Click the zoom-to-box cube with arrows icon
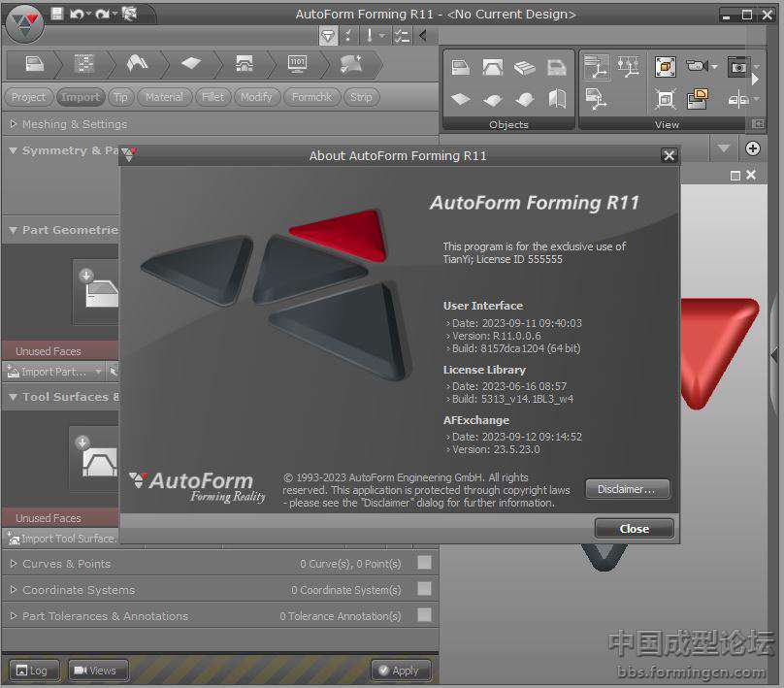This screenshot has width=784, height=688. 665,99
